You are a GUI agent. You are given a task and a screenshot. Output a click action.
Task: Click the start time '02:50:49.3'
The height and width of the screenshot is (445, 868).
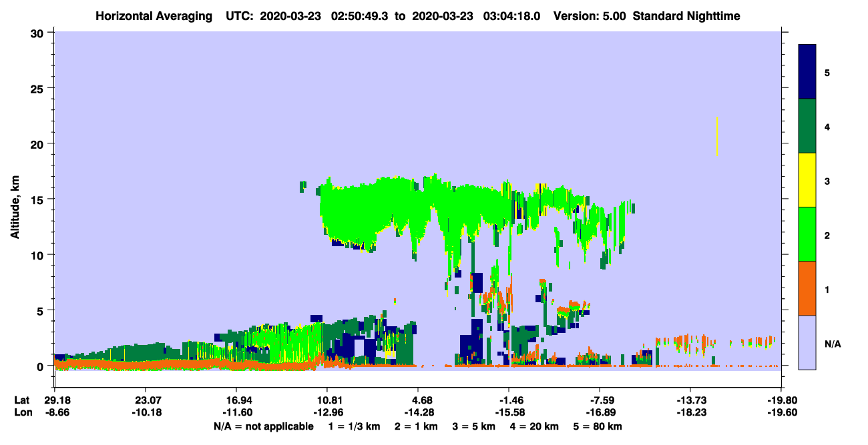(x=360, y=16)
